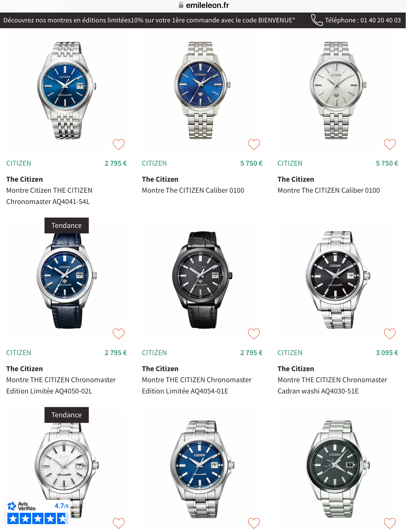Screen dimensions: 407x532
Task: Click the blue leather strap AQ4050-02L watch image
Action: [x=67, y=280]
